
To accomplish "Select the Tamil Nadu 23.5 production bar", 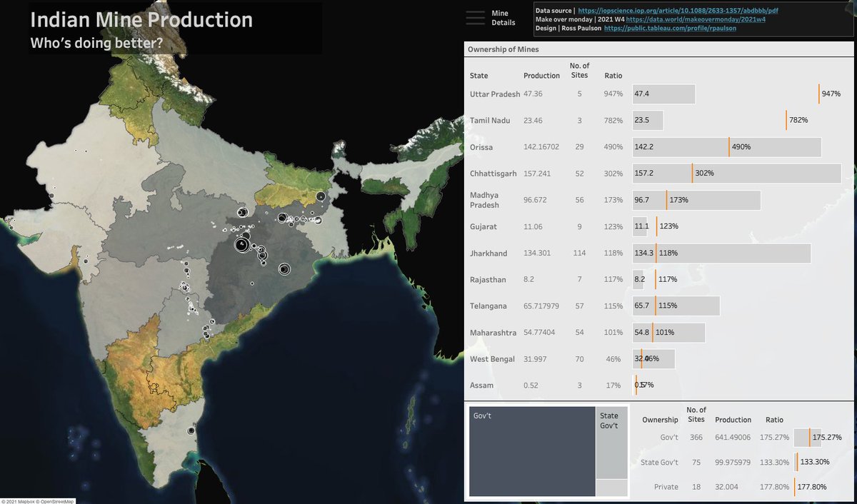I will tap(648, 121).
